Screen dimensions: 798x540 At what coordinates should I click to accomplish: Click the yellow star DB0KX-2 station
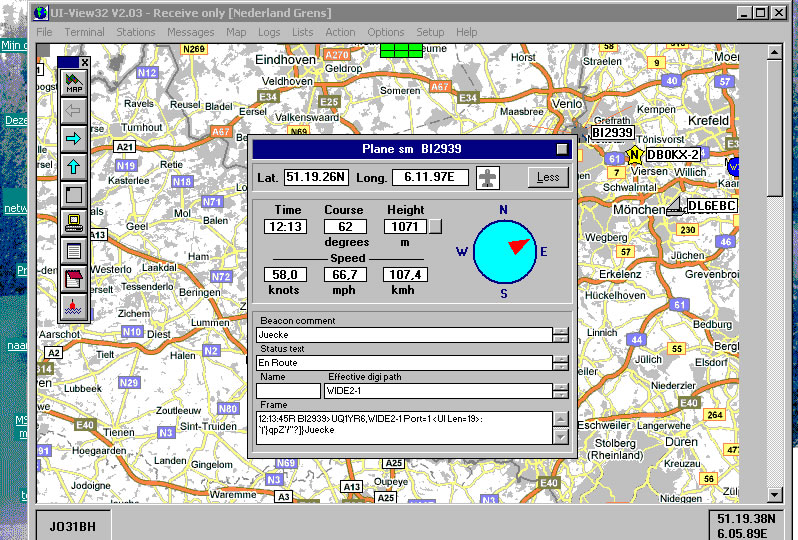pyautogui.click(x=634, y=155)
